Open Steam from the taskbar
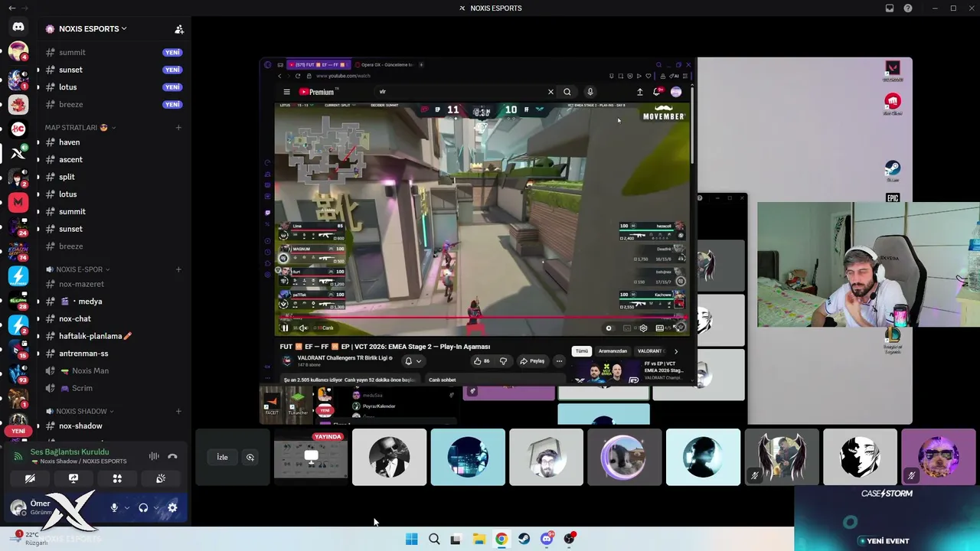This screenshot has width=980, height=551. click(x=524, y=539)
